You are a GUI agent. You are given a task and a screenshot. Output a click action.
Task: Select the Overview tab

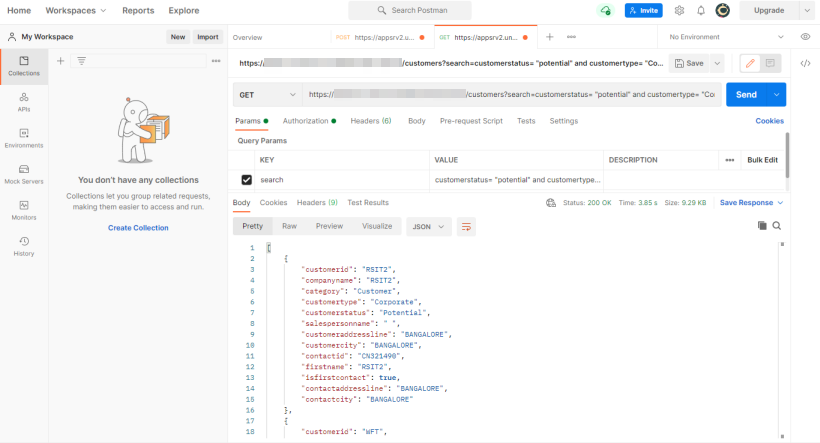coord(247,37)
